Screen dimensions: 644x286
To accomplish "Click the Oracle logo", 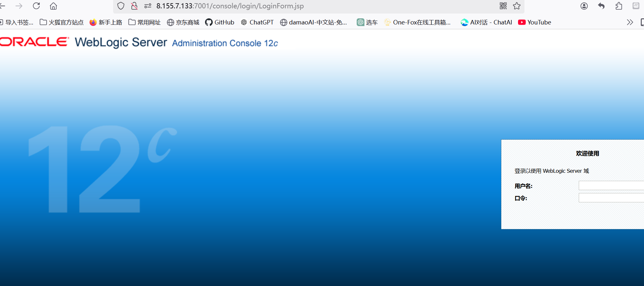I will (x=34, y=42).
